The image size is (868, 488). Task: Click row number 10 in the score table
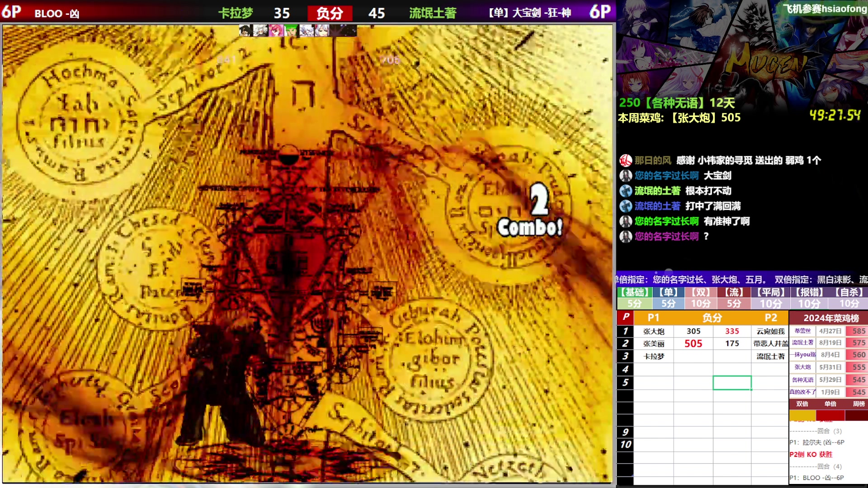[626, 445]
